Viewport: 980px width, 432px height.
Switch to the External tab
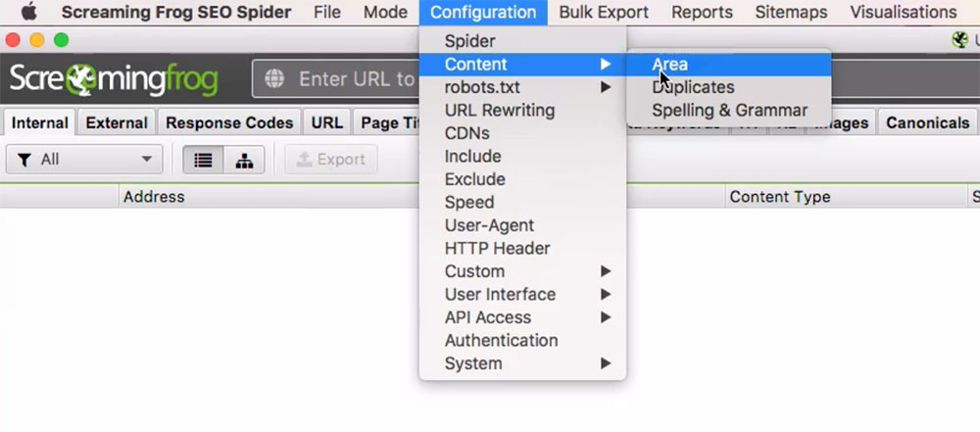[x=117, y=123]
